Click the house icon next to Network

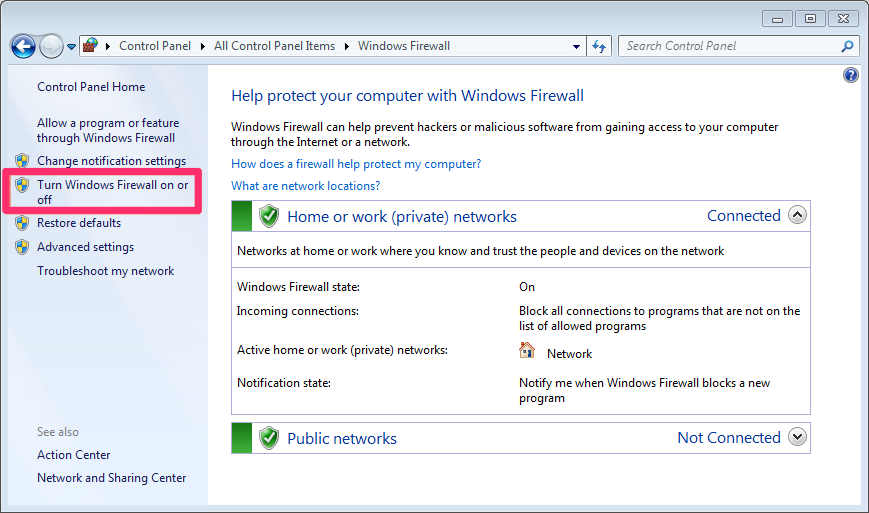[526, 351]
